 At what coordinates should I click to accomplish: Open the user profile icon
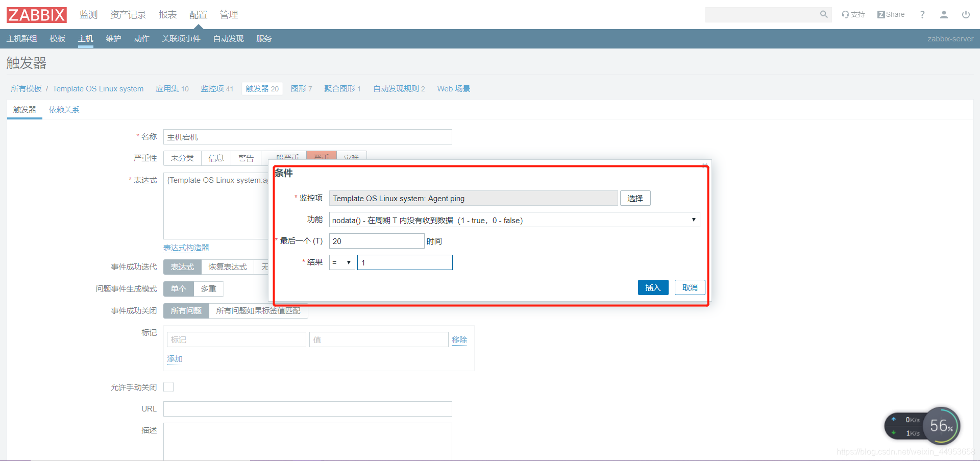(x=944, y=15)
